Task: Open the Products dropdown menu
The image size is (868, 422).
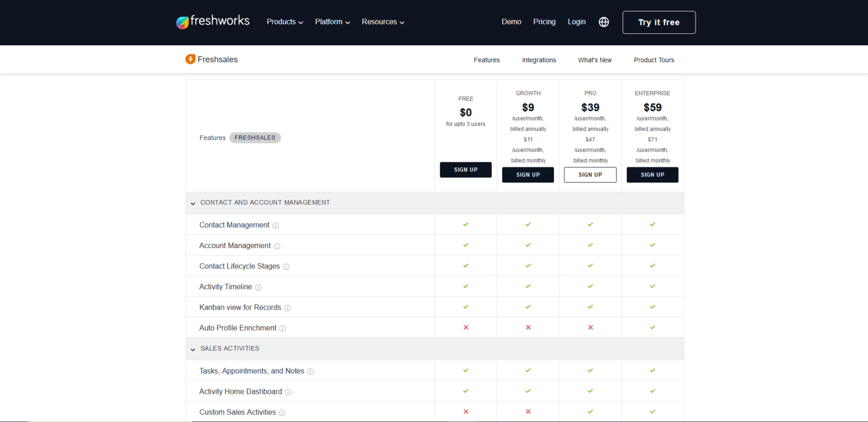Action: pos(284,21)
